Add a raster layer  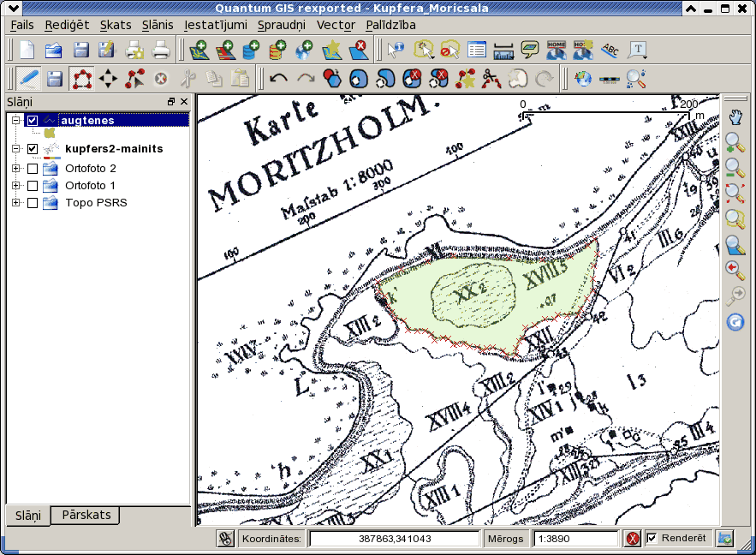point(225,50)
